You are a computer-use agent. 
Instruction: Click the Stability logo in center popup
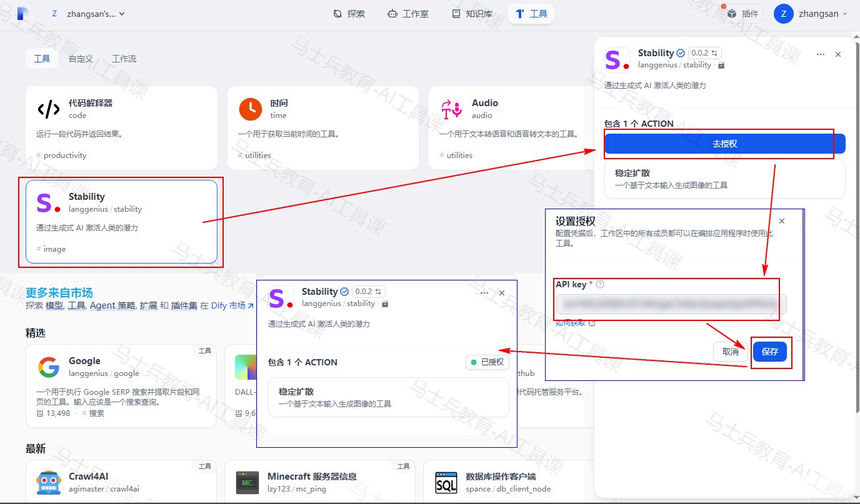point(281,298)
